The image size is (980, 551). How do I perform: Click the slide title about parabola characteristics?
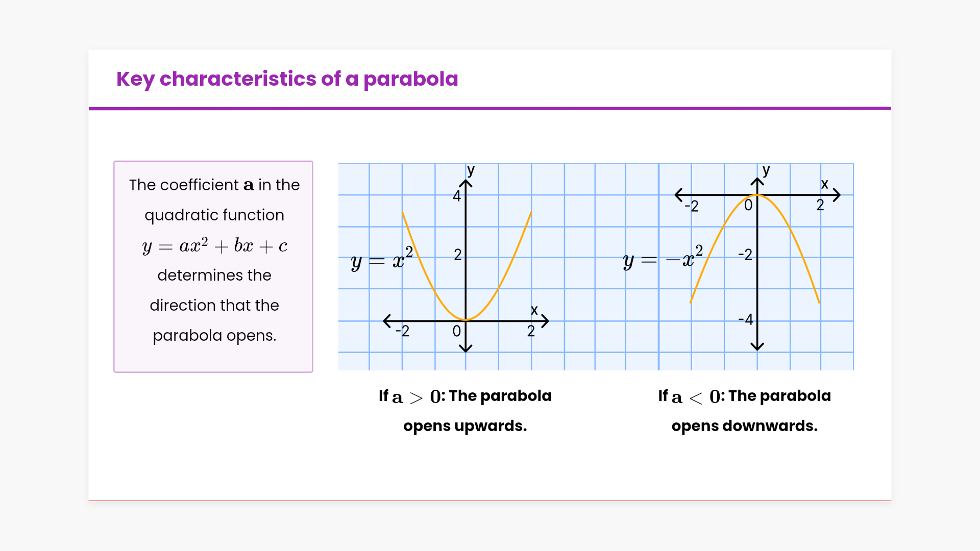pyautogui.click(x=287, y=79)
